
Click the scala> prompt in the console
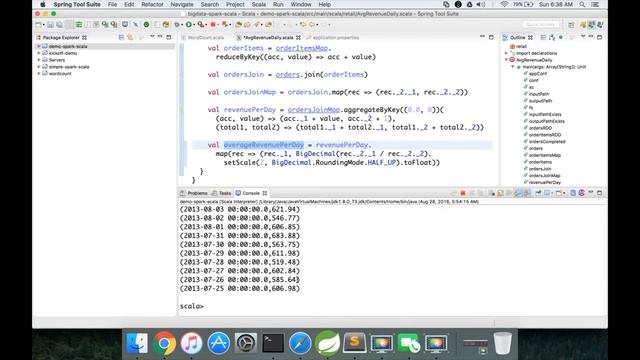click(191, 306)
